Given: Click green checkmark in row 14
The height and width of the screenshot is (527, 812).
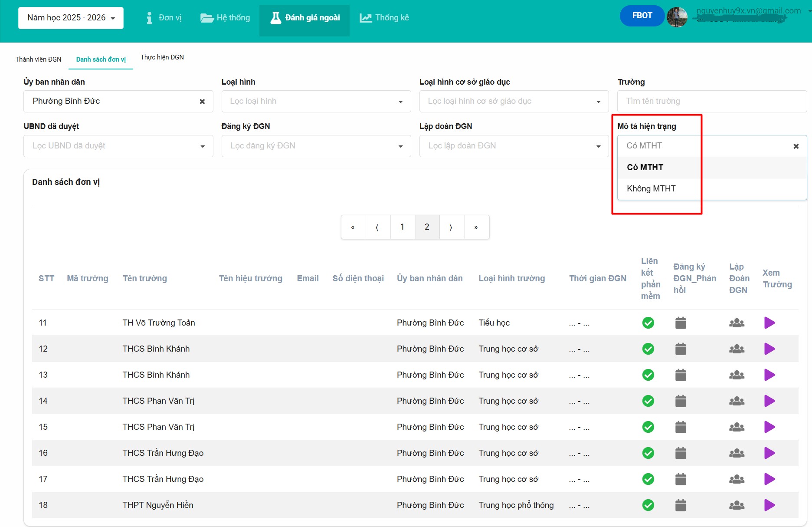Looking at the screenshot, I should (x=648, y=401).
